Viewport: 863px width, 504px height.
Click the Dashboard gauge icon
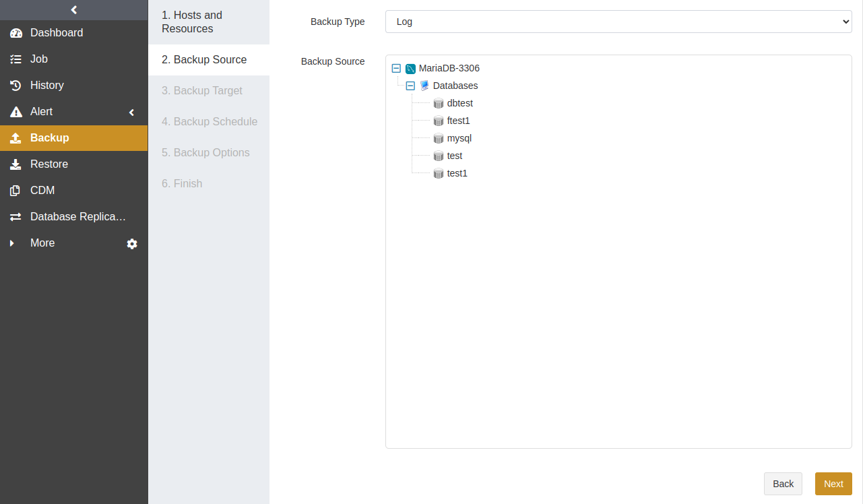[x=16, y=33]
